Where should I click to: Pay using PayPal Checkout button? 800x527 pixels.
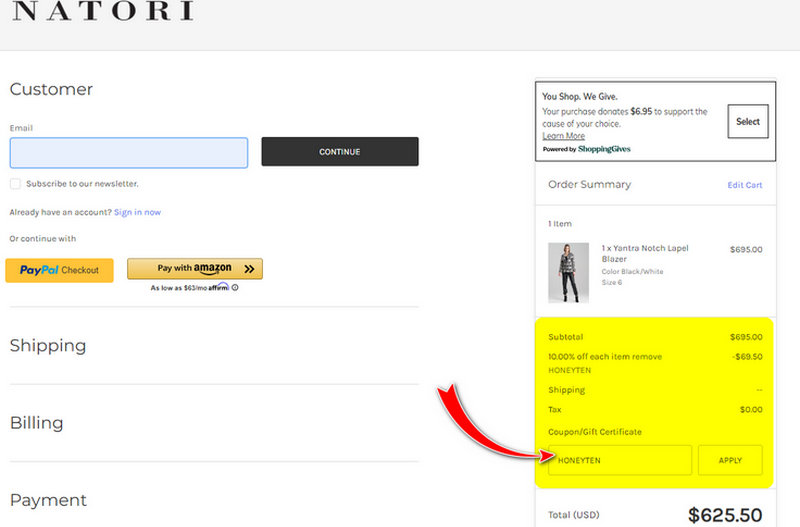59,270
